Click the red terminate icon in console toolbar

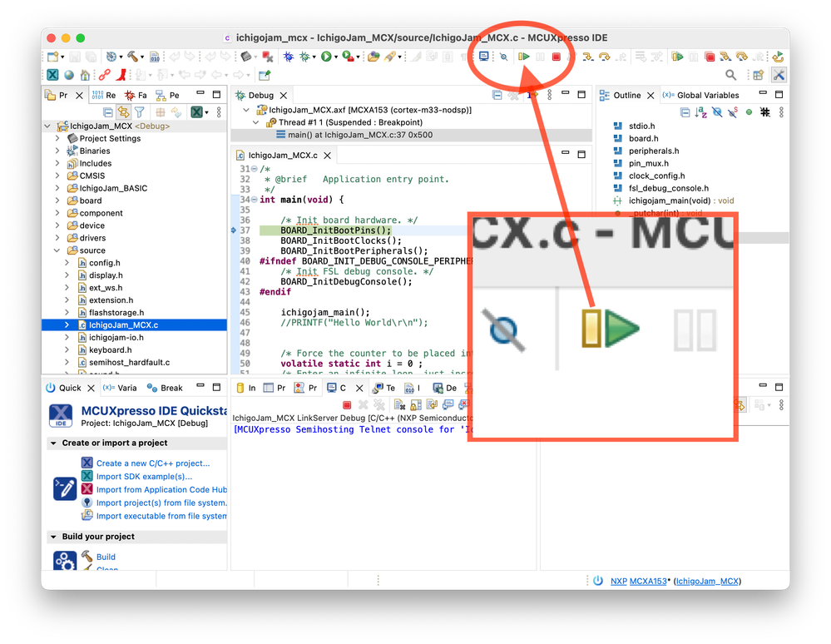[347, 405]
